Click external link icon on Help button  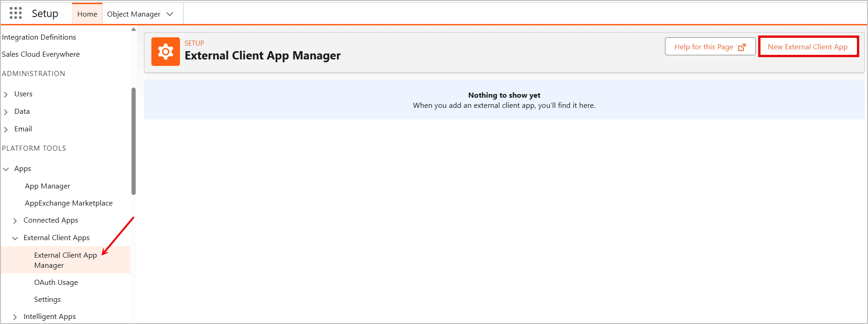742,47
